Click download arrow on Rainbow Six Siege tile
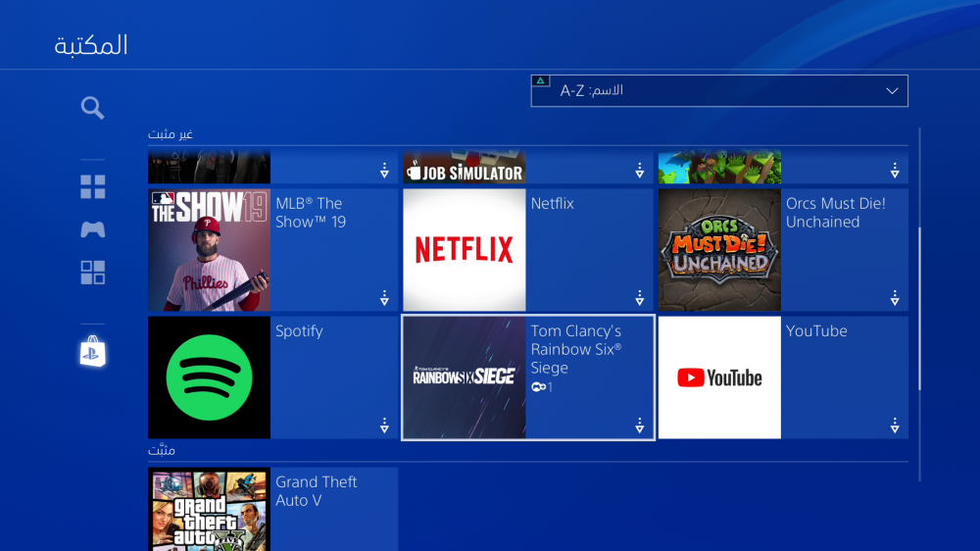980x551 pixels. pyautogui.click(x=639, y=426)
